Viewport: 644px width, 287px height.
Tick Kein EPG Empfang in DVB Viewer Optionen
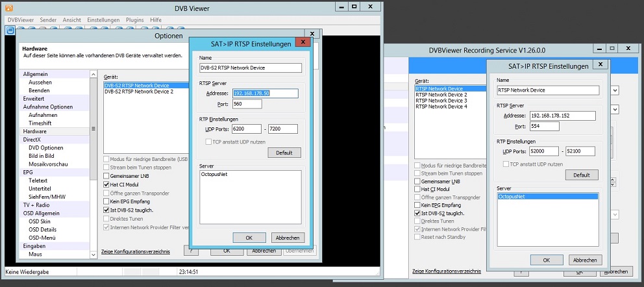(x=106, y=202)
